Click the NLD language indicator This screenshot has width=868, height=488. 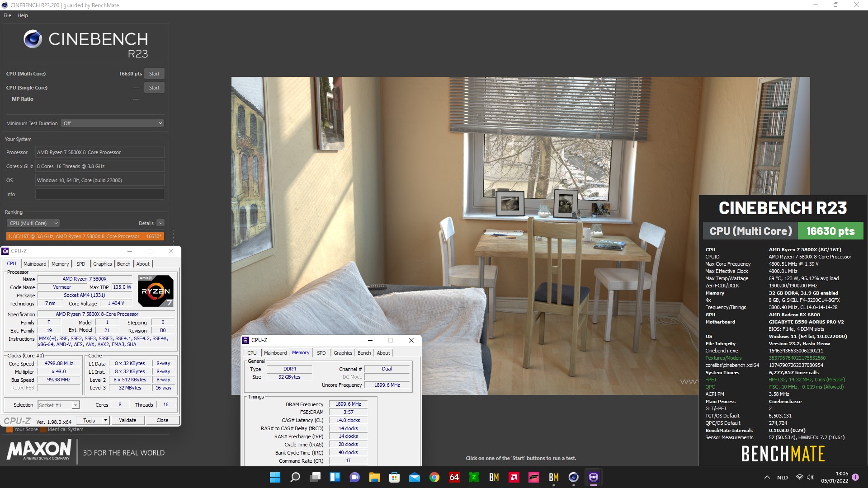[782, 478]
